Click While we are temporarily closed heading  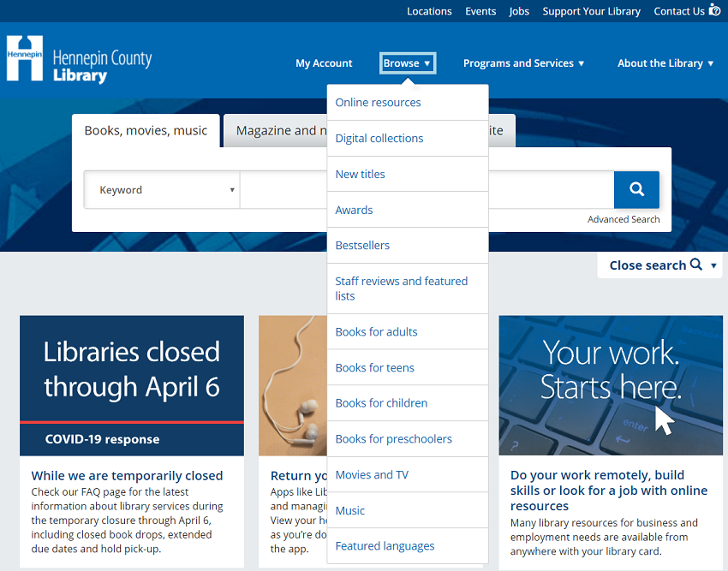(x=127, y=476)
